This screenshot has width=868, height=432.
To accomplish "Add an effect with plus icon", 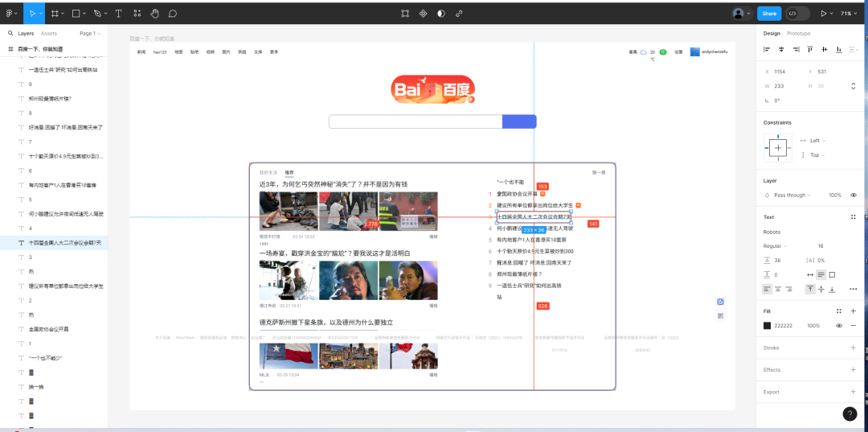I will tap(853, 369).
